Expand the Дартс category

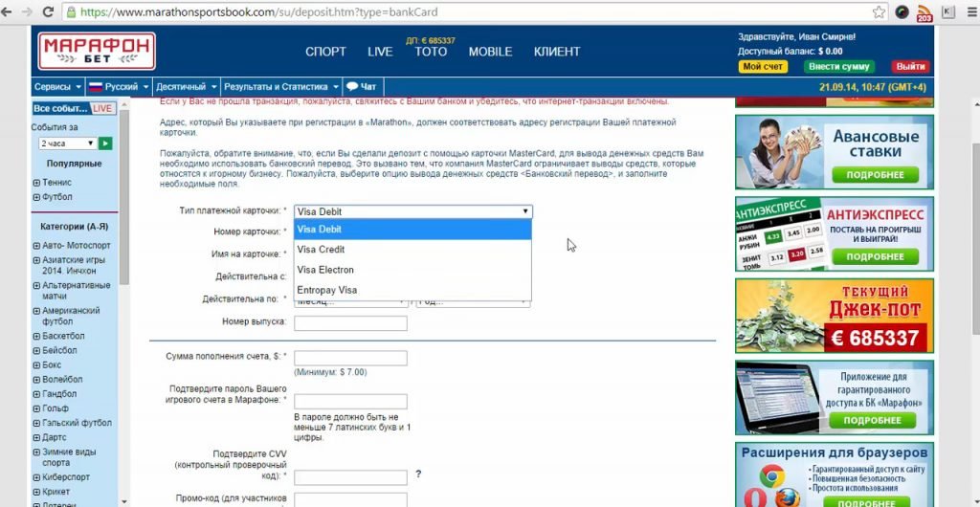click(x=36, y=438)
